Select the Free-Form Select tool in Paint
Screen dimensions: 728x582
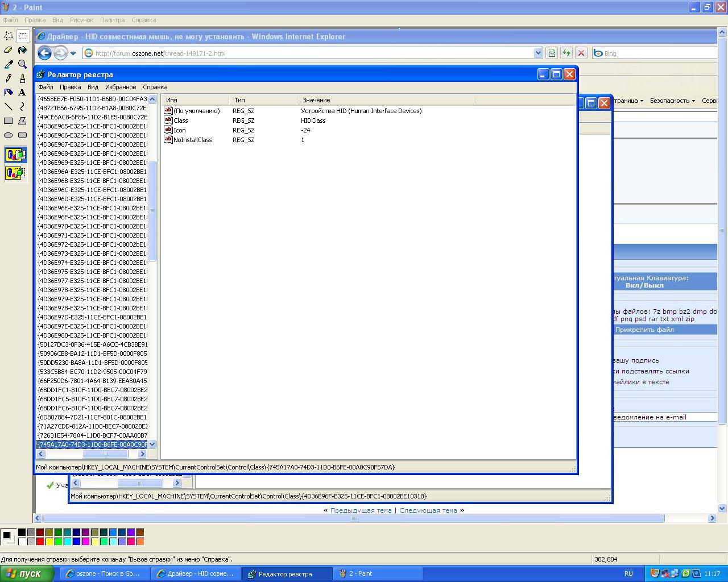pyautogui.click(x=9, y=36)
